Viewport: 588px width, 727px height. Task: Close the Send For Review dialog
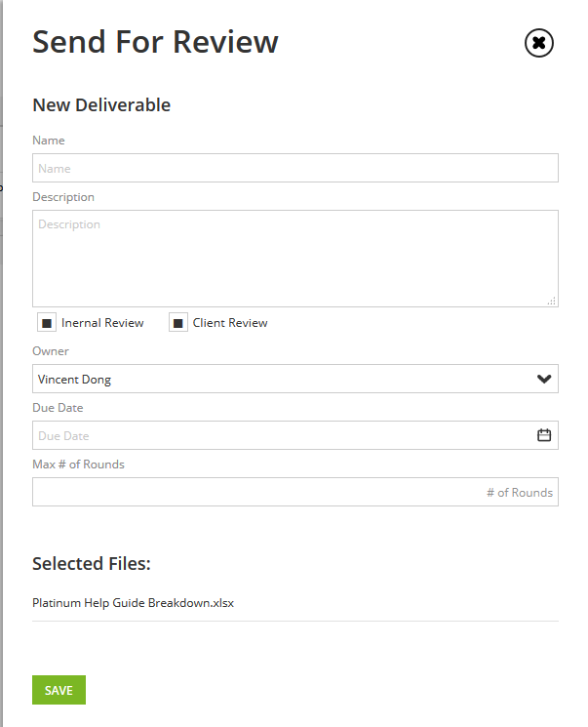538,43
